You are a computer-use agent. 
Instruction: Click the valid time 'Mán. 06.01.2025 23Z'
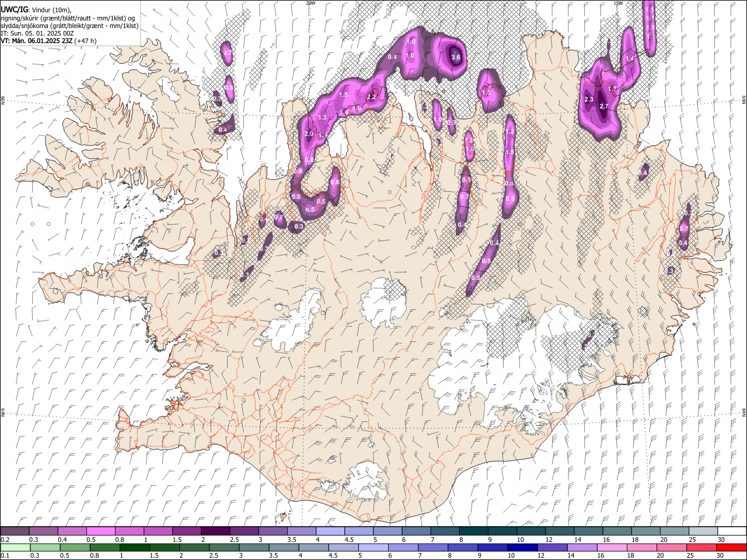(x=42, y=41)
